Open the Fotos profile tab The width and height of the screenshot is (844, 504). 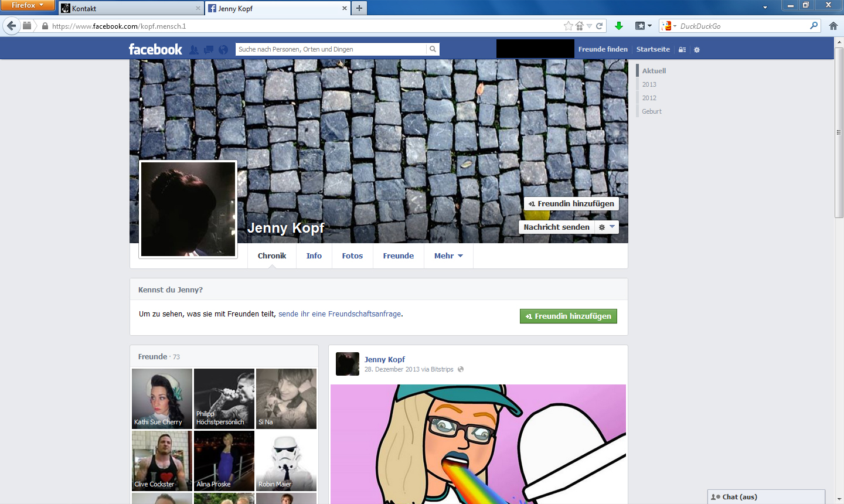[352, 256]
